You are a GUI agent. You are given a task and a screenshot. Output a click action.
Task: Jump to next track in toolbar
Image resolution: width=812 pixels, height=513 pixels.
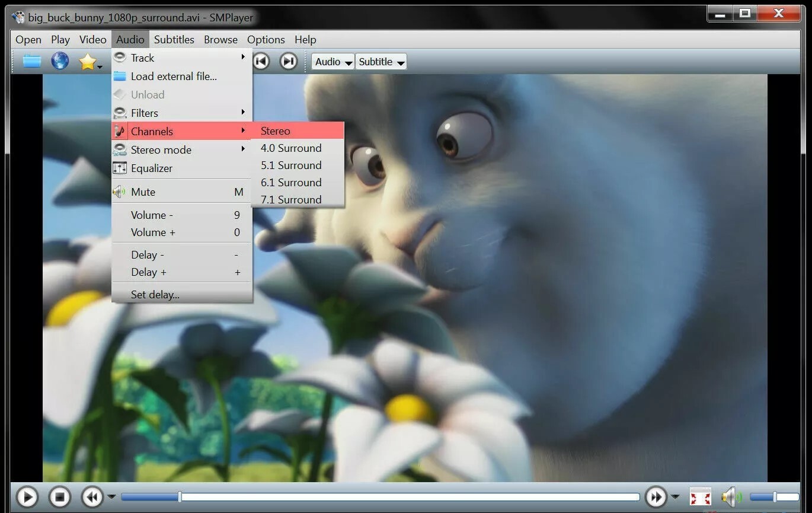[289, 61]
